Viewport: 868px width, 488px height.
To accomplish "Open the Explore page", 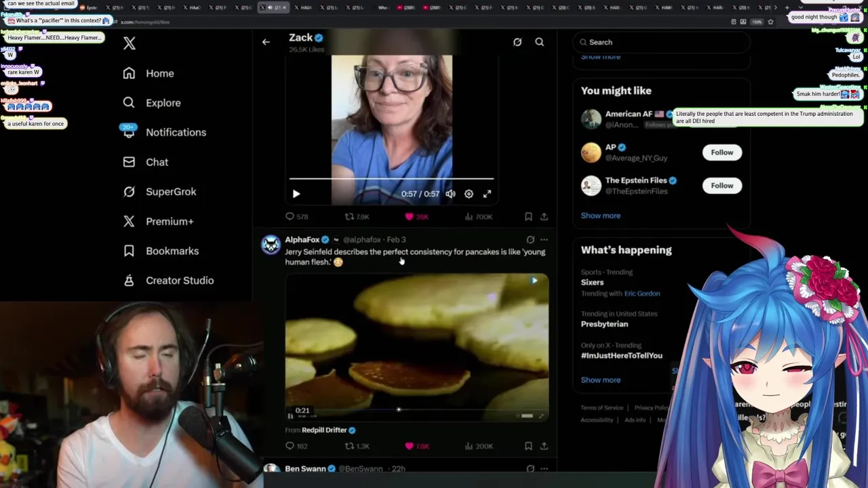I will pyautogui.click(x=152, y=103).
